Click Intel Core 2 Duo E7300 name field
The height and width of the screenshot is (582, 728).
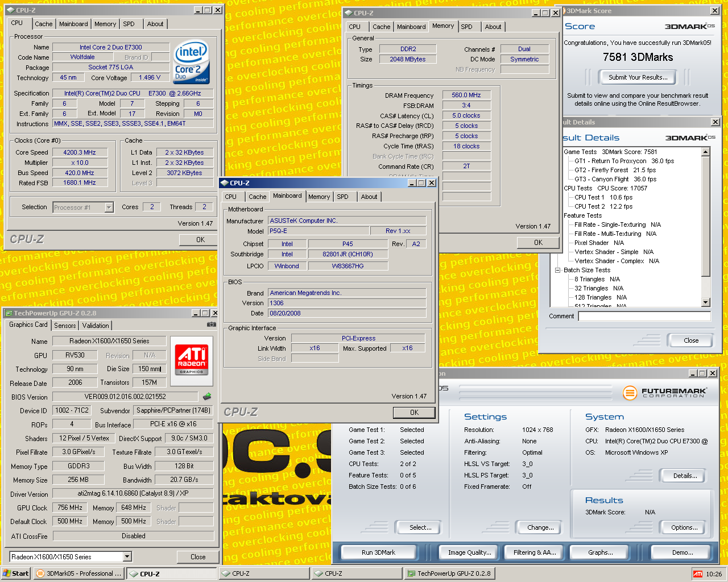(111, 47)
